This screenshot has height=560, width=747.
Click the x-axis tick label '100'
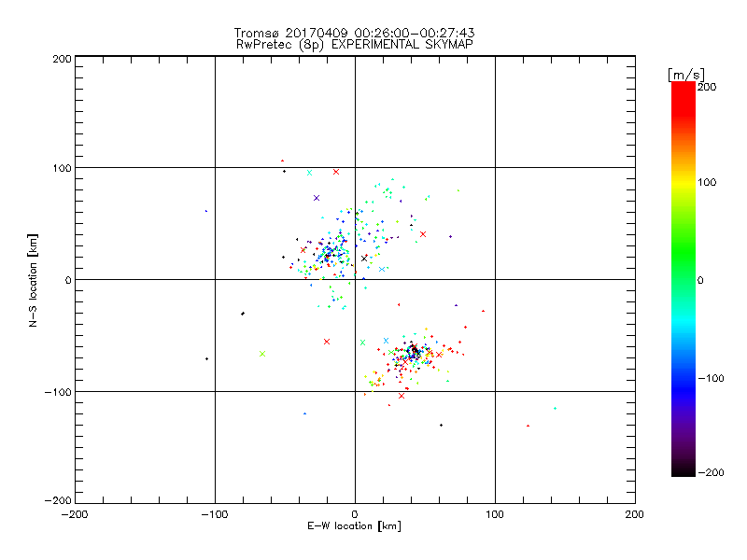click(x=495, y=514)
